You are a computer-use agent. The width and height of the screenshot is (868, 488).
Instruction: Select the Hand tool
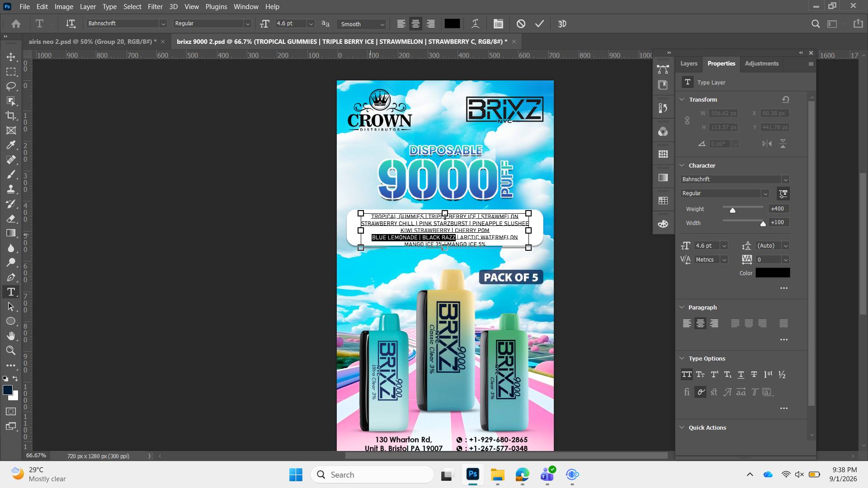point(11,336)
